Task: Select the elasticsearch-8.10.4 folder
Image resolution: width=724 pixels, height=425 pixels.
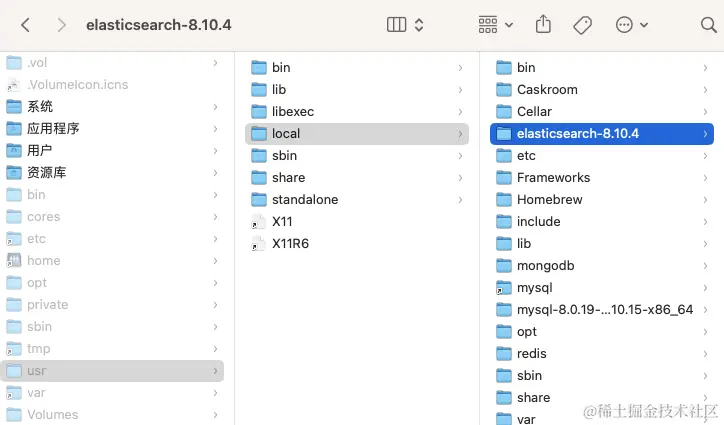Action: coord(578,134)
